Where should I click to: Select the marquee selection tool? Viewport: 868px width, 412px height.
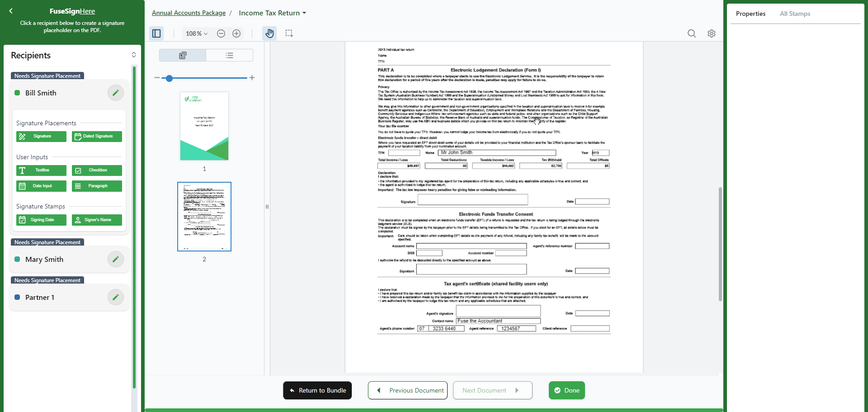click(x=289, y=33)
